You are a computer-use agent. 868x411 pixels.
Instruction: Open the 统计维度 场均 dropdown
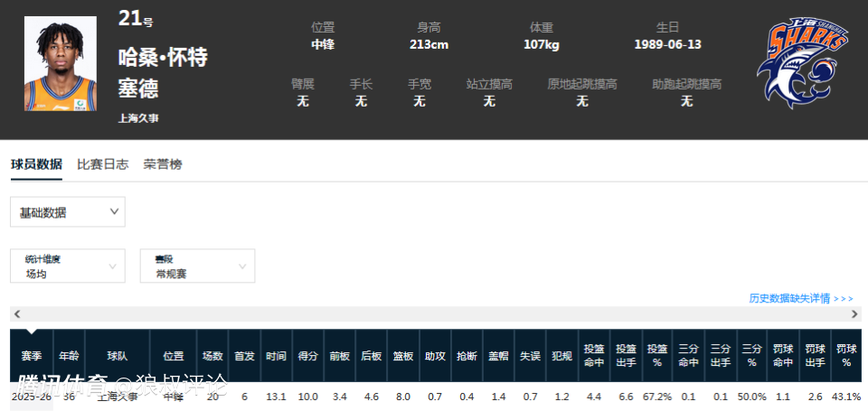pyautogui.click(x=68, y=266)
